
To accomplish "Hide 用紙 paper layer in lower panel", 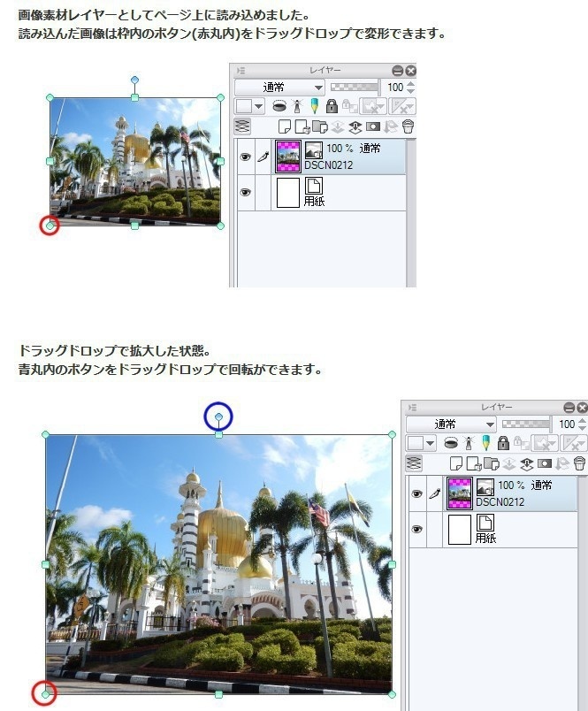I will point(416,529).
